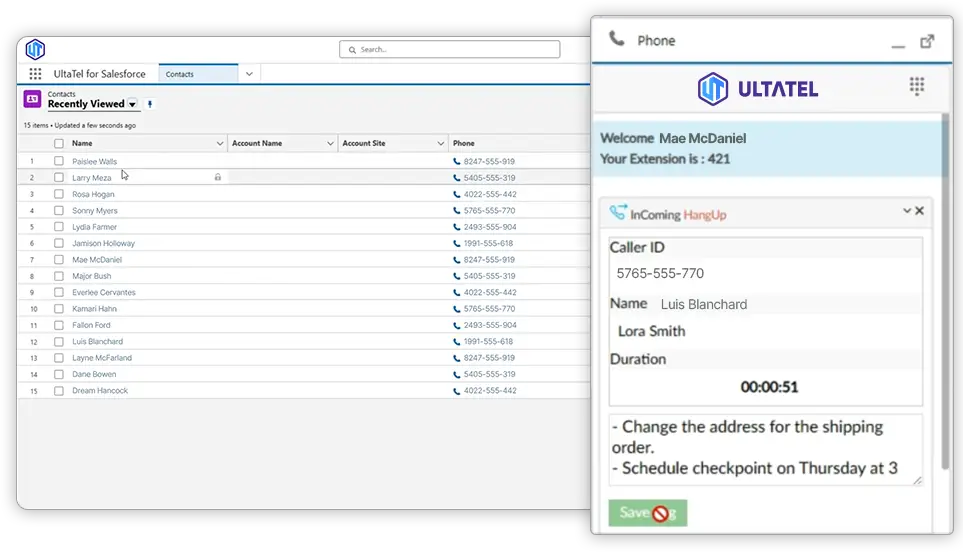Switch to the Contacts tab
963x552 pixels.
pos(198,74)
